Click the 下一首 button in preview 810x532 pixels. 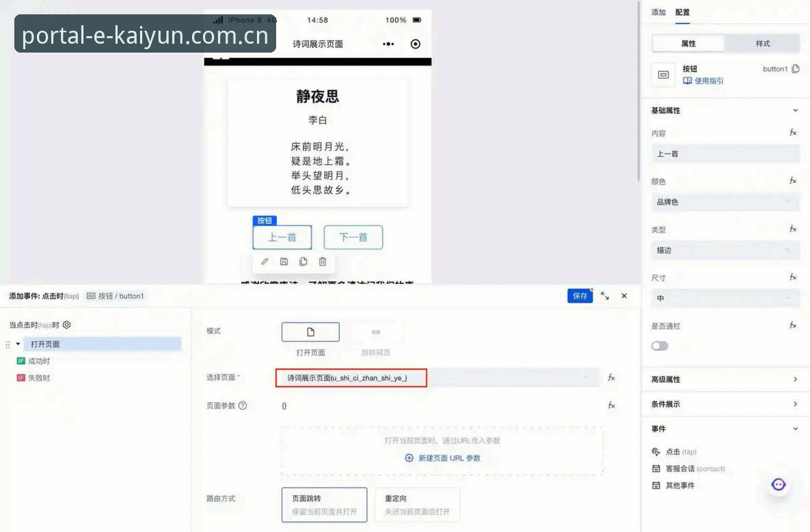(x=353, y=238)
